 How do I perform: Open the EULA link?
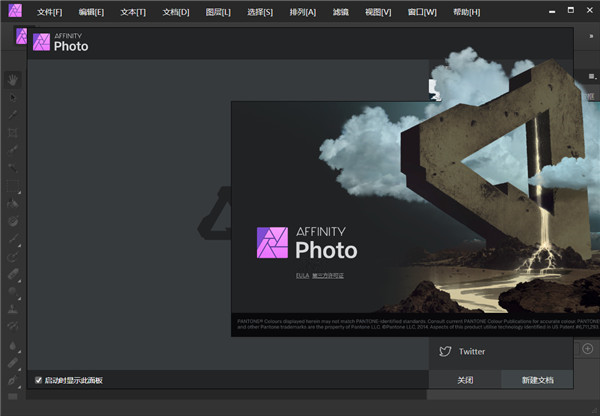302,275
